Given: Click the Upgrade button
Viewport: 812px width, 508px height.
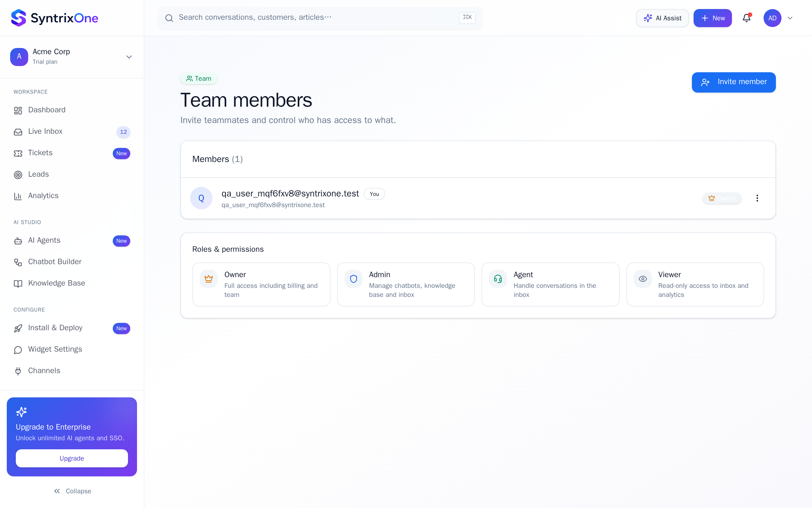Looking at the screenshot, I should coord(72,458).
